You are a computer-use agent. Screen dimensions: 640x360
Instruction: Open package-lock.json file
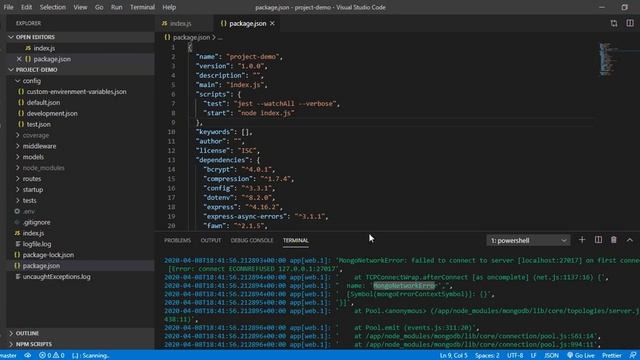pyautogui.click(x=48, y=255)
